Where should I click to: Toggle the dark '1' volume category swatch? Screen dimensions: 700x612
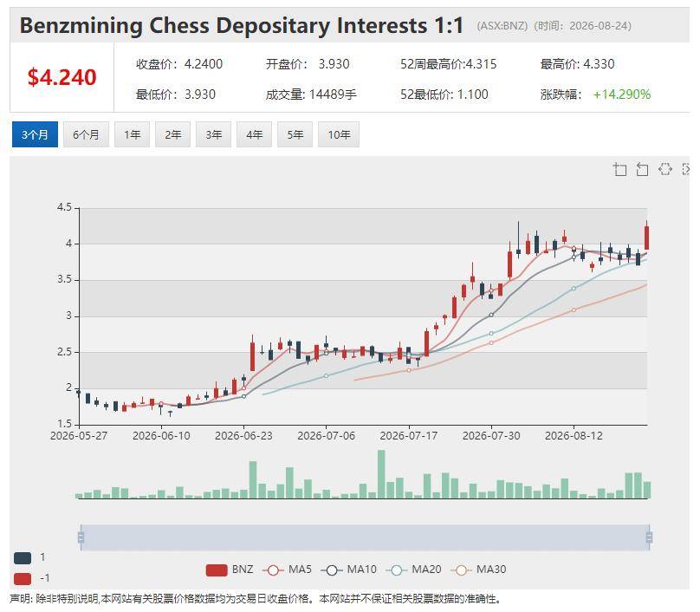tap(23, 557)
